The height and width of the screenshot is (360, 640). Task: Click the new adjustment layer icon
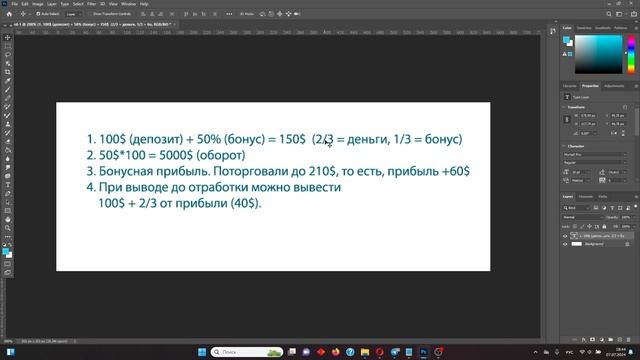pos(602,340)
